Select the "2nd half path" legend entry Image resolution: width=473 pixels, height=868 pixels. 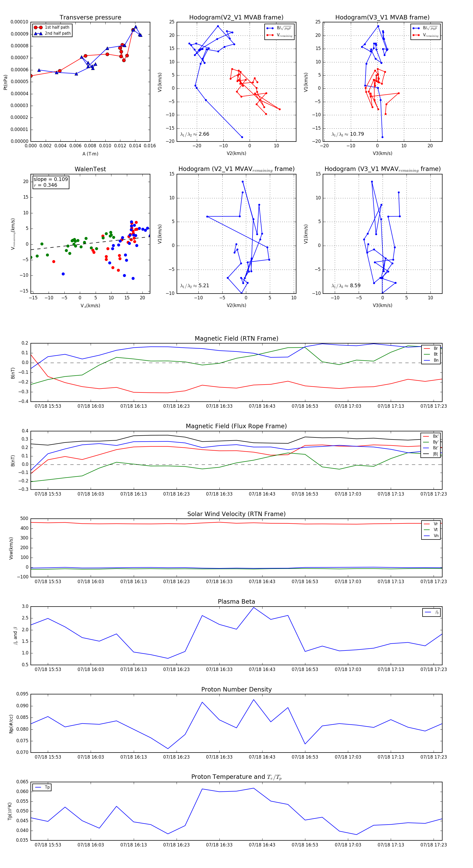pyautogui.click(x=53, y=33)
